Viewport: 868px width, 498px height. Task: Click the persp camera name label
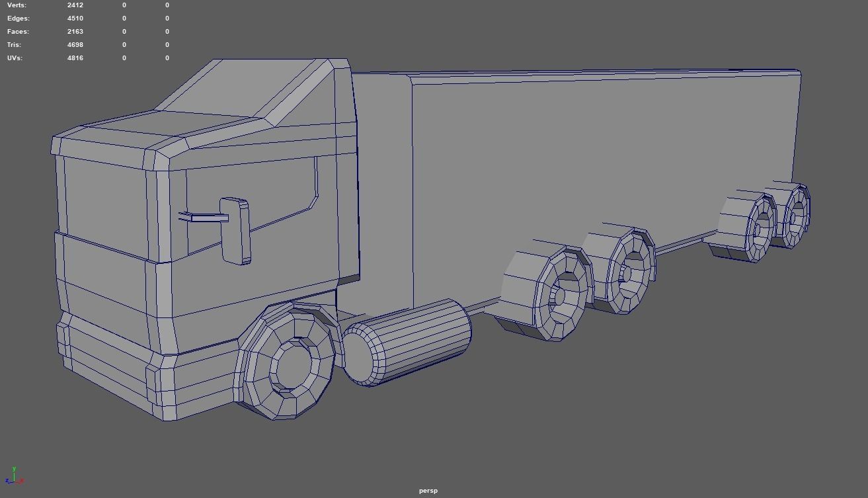tap(428, 491)
